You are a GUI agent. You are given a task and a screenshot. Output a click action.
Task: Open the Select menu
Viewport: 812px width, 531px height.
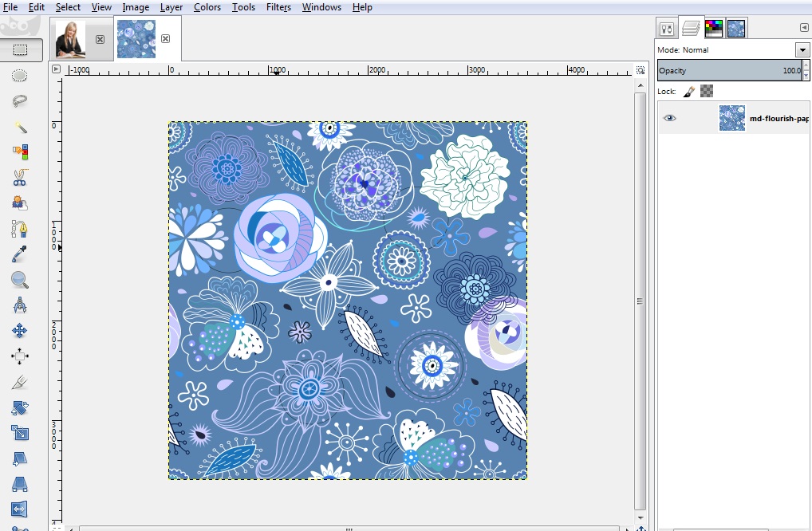[x=68, y=7]
